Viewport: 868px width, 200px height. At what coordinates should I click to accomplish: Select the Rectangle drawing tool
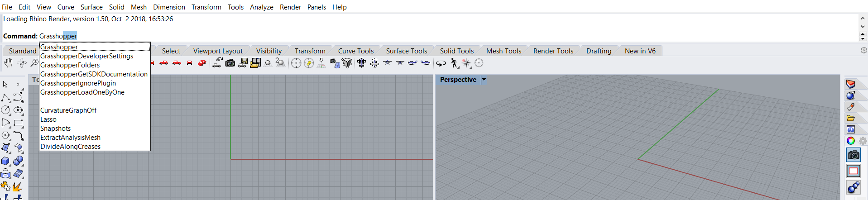(x=18, y=123)
